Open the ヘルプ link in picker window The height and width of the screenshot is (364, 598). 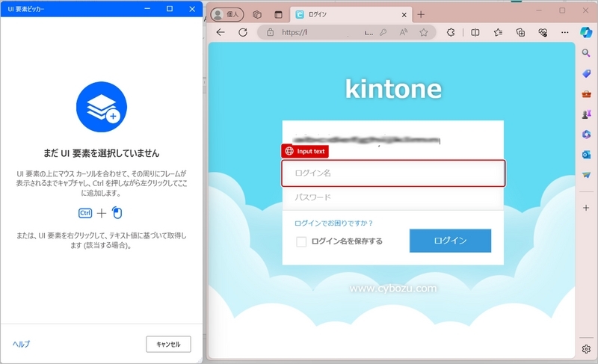pyautogui.click(x=21, y=344)
